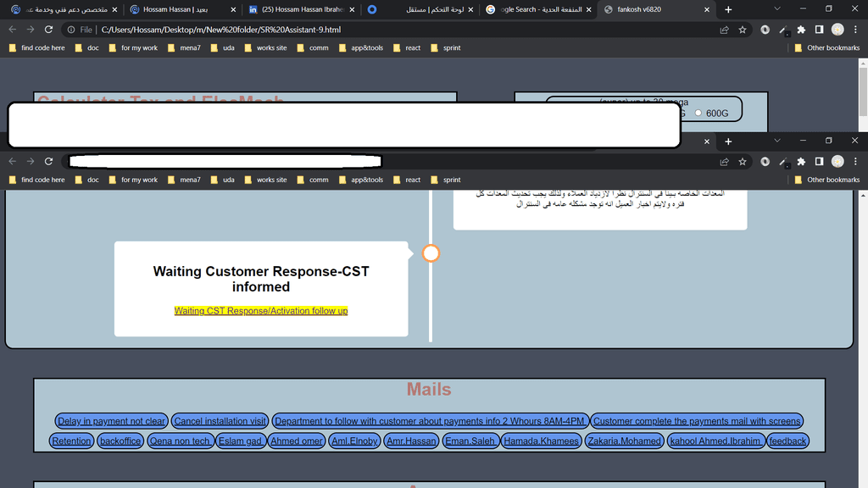
Task: Open the Extensions puzzle icon in lower window
Action: [x=801, y=162]
